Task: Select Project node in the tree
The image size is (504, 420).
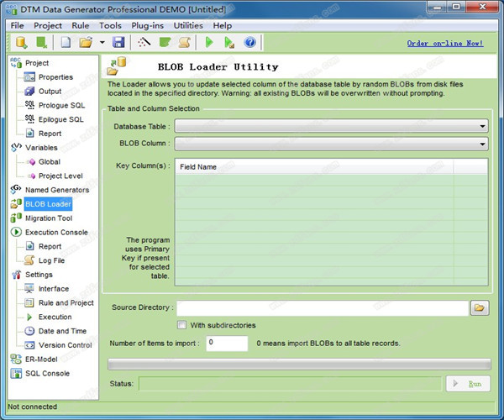Action: (37, 63)
